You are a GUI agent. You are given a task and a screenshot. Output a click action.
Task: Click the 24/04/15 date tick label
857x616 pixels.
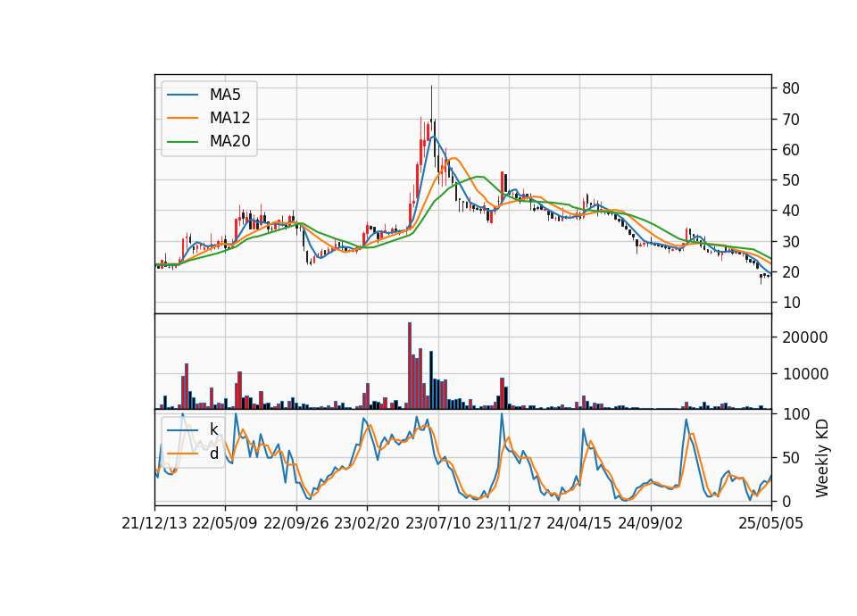[x=578, y=523]
